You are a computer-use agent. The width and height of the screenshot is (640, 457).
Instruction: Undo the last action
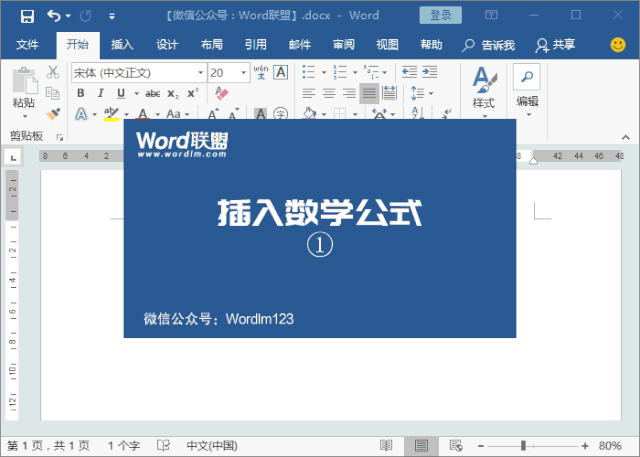pos(53,16)
